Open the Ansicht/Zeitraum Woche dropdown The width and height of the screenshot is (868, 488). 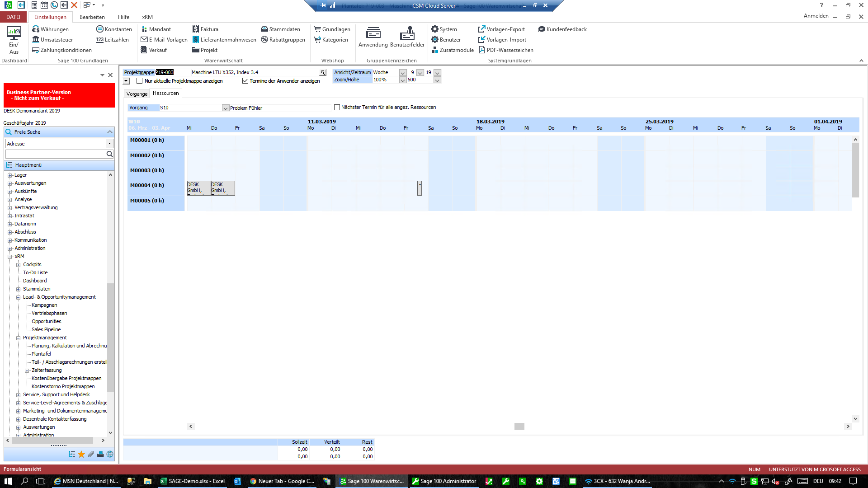point(403,73)
